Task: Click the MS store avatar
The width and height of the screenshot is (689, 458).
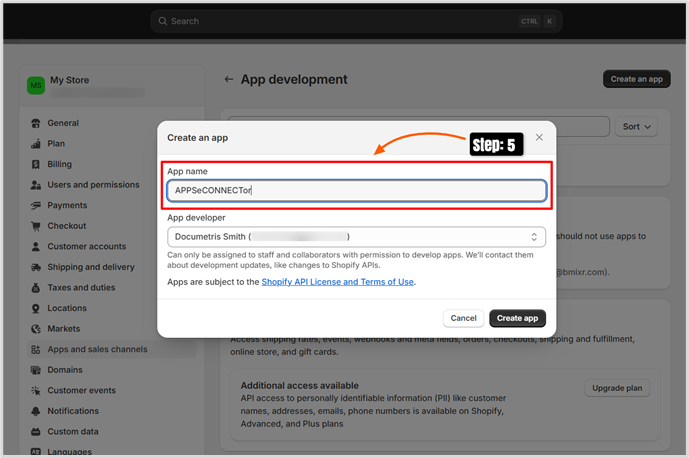Action: point(36,85)
